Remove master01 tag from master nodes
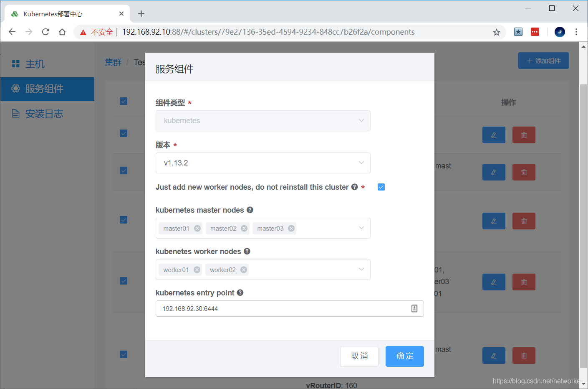Image resolution: width=588 pixels, height=389 pixels. [197, 228]
